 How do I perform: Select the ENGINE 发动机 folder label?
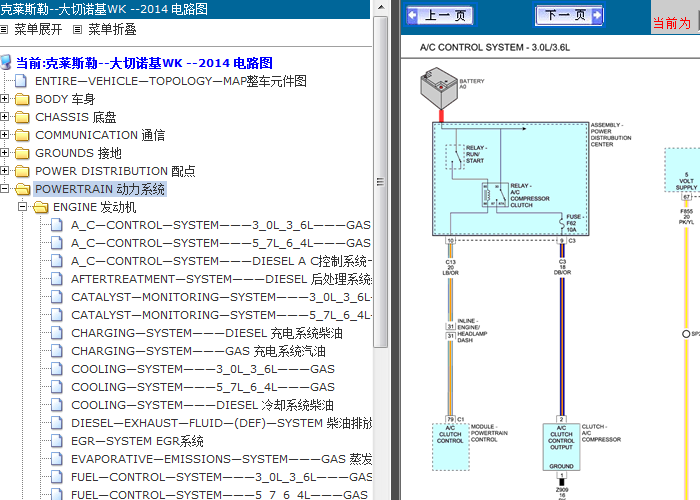click(95, 207)
